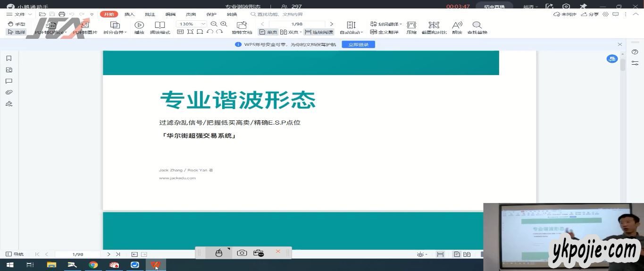Open the Read Aloud (朗读) tool
Image resolution: width=644 pixels, height=271 pixels.
(x=457, y=25)
